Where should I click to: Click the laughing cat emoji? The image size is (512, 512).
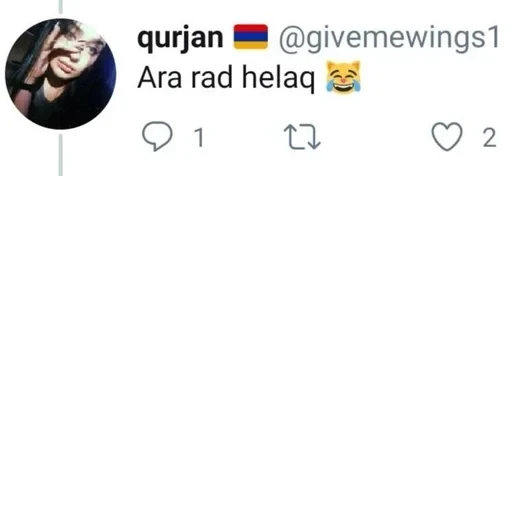point(343,77)
